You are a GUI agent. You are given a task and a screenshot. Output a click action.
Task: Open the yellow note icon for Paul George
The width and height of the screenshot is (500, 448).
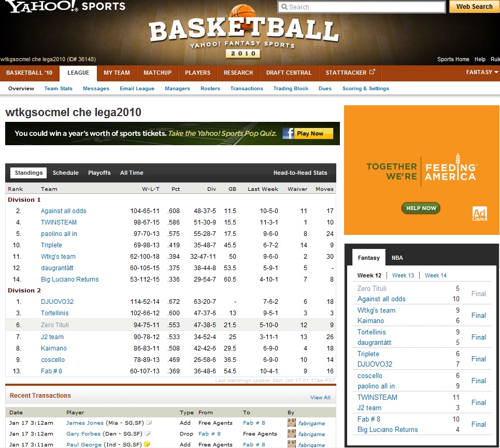point(147,444)
